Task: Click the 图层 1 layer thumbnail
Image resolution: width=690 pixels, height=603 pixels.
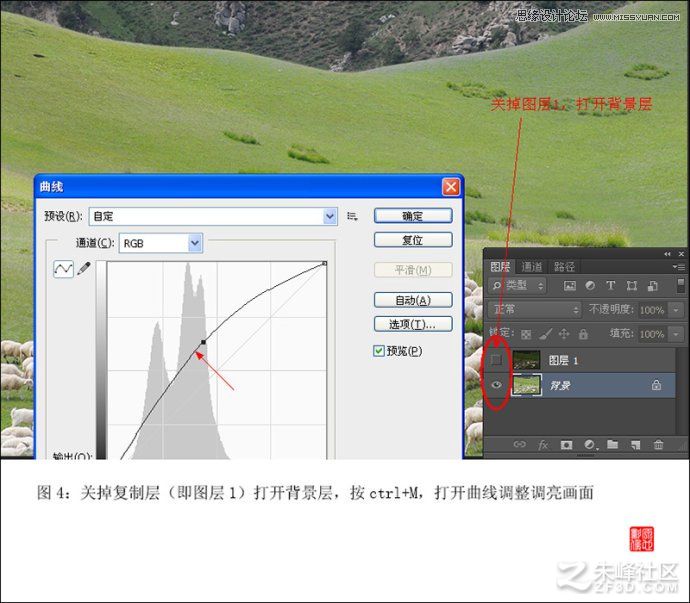Action: click(526, 360)
